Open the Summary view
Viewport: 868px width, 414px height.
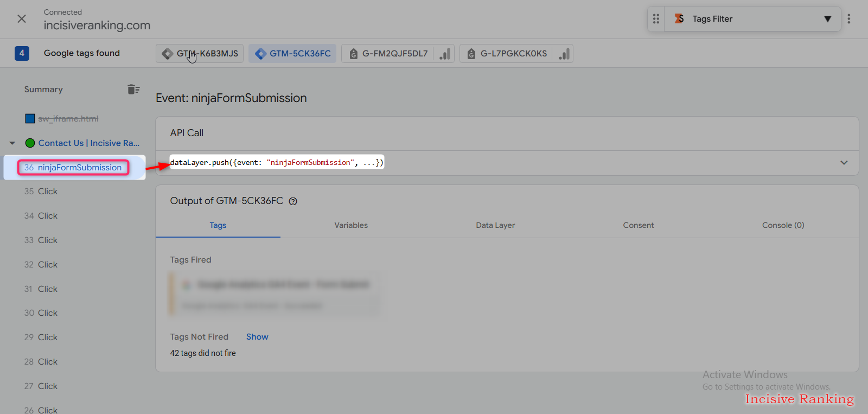click(x=43, y=90)
